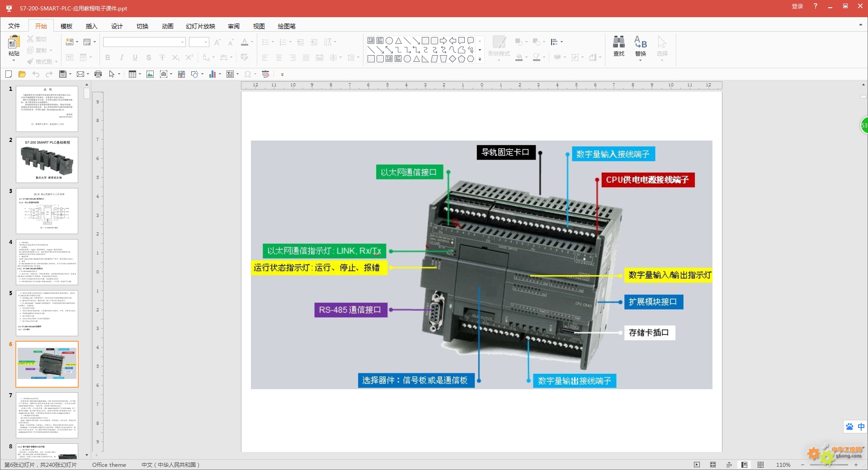This screenshot has height=470, width=868.
Task: Expand the shapes gallery more button
Action: click(x=480, y=59)
